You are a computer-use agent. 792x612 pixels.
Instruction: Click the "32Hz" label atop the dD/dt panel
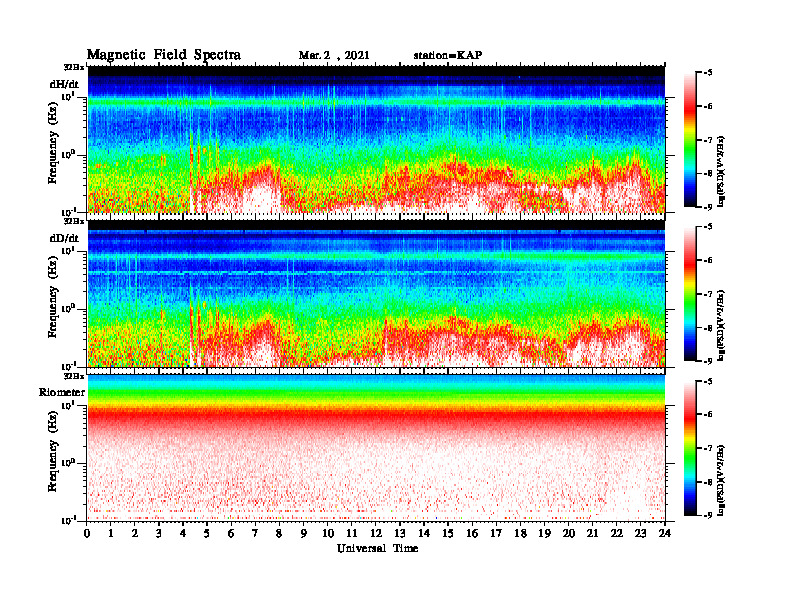[74, 221]
